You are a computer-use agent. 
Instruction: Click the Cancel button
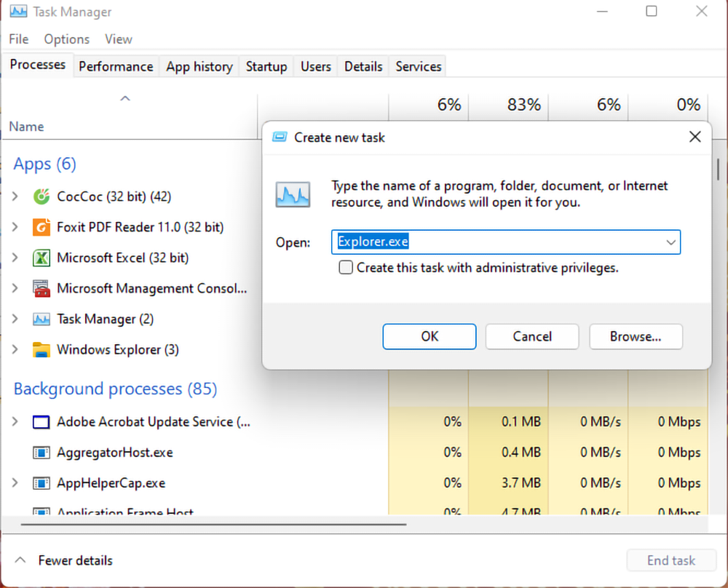[x=532, y=336]
